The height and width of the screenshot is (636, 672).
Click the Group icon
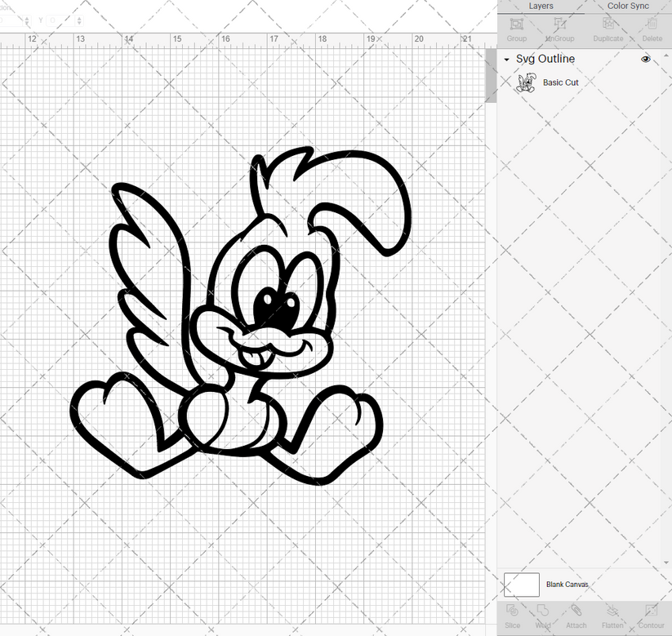tap(516, 31)
